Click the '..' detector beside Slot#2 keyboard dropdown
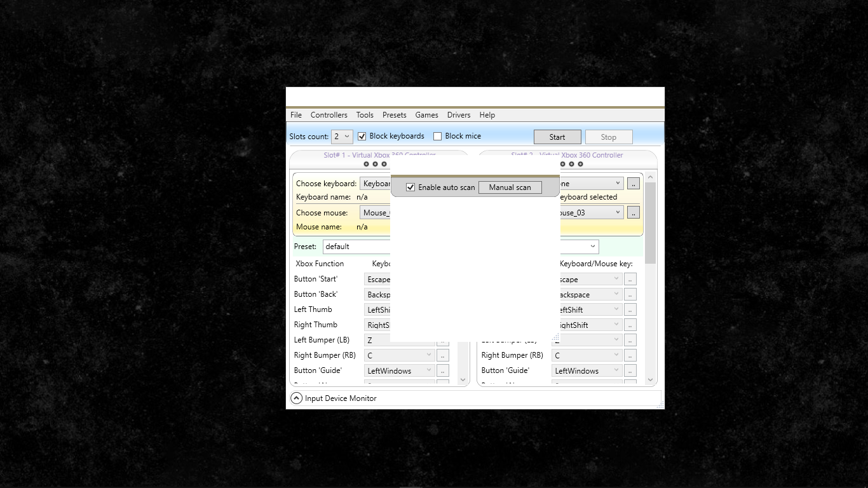Screen dimensions: 868x488 point(633,183)
